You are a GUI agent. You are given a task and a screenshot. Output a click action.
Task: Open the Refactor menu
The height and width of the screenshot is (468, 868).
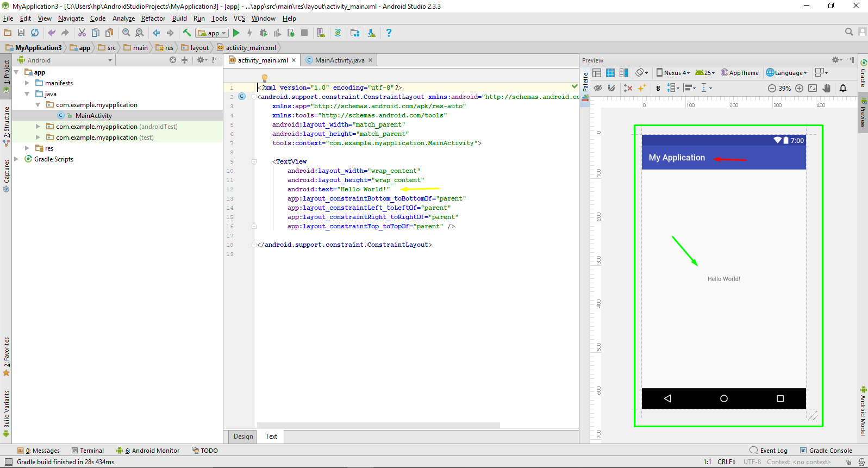(x=153, y=18)
